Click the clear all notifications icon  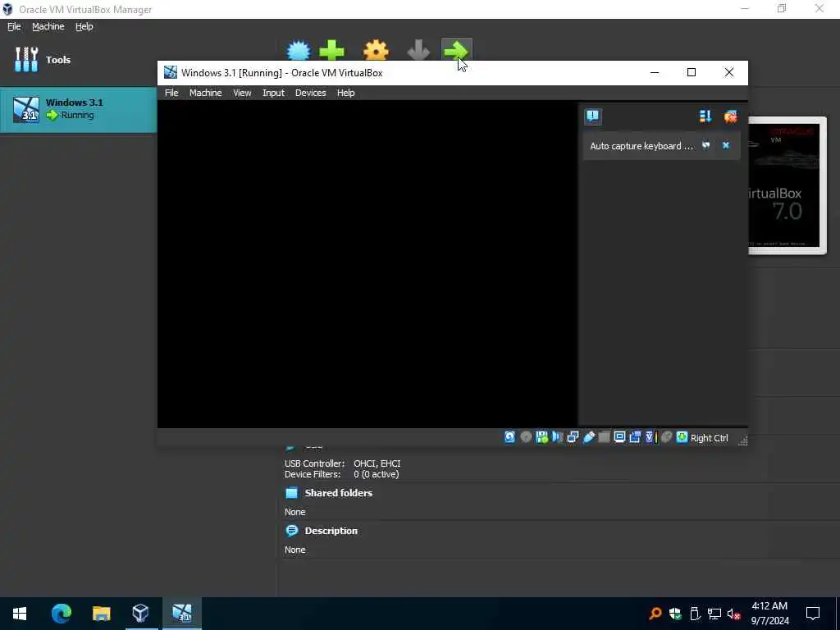tap(730, 116)
